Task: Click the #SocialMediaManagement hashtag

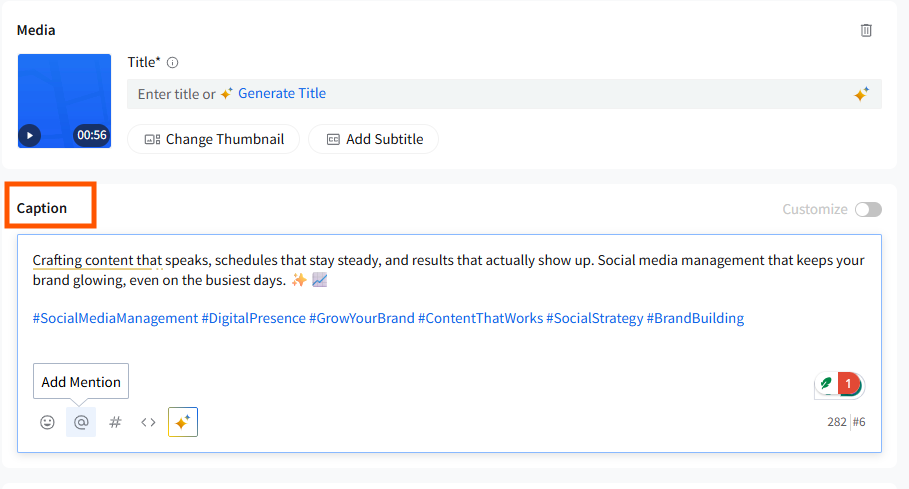Action: [115, 318]
